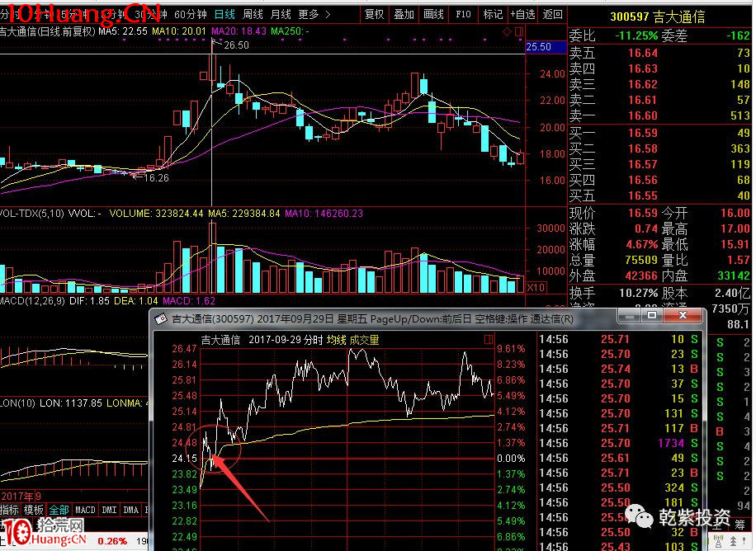Click the 总量 value 75509

(x=641, y=260)
